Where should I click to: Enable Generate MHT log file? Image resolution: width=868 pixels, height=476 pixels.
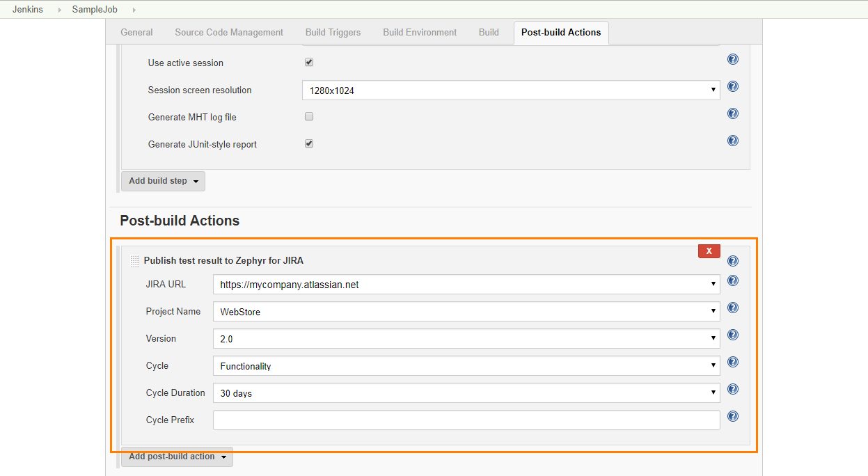pos(308,116)
